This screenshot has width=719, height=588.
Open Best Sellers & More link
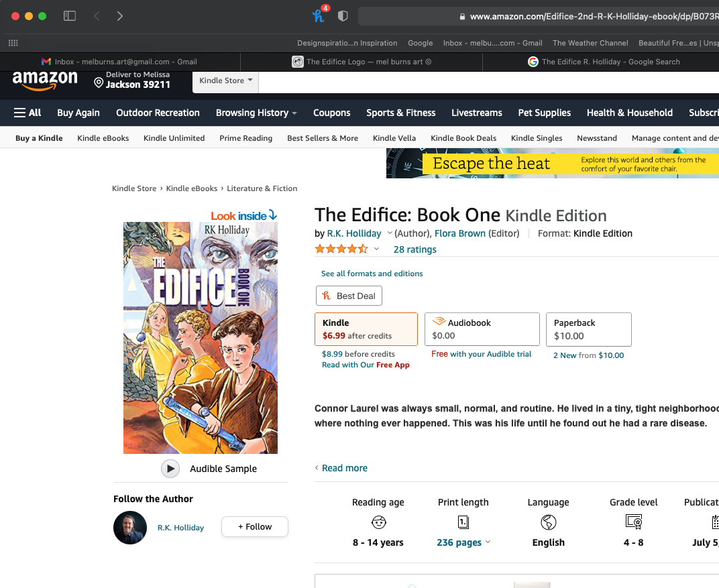323,138
